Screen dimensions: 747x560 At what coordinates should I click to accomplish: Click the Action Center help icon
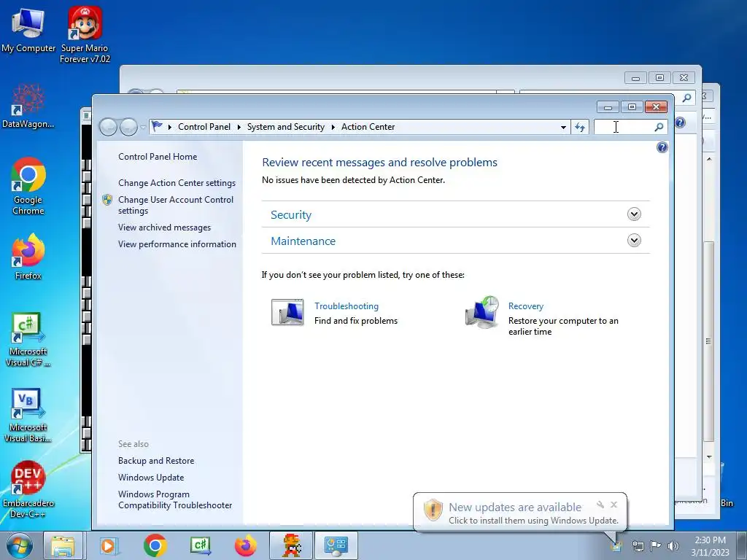click(x=662, y=147)
